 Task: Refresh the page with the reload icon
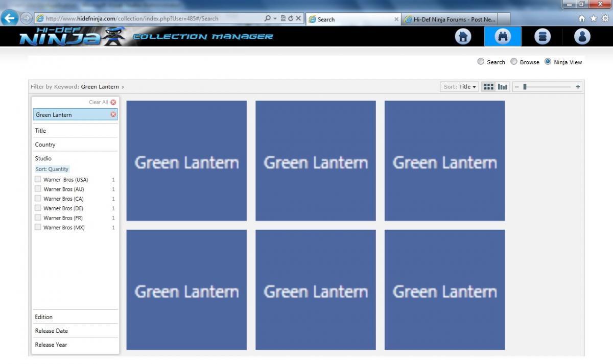tap(291, 18)
